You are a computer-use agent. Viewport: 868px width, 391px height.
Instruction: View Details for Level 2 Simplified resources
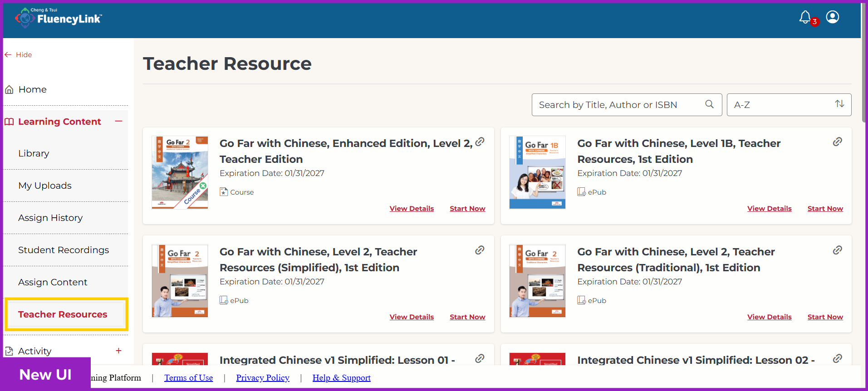coord(412,317)
